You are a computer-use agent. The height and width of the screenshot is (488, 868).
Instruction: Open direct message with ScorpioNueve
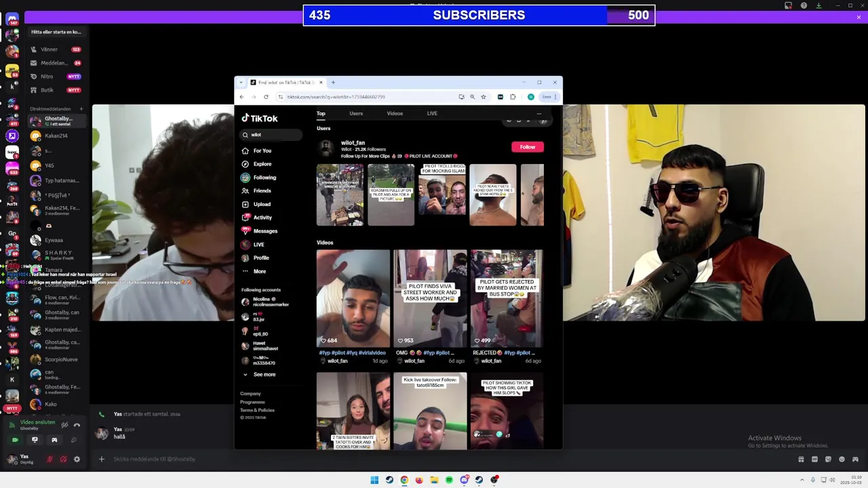tap(56, 359)
